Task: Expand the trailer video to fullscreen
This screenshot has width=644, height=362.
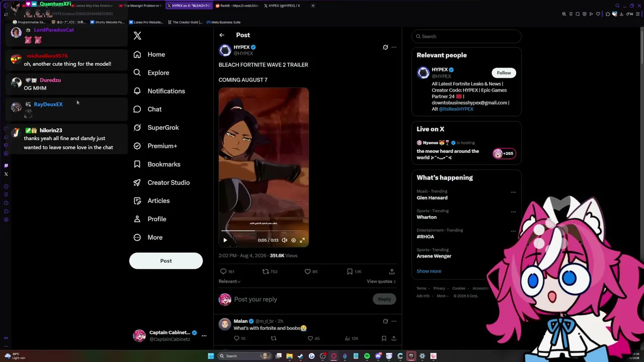Action: 302,240
